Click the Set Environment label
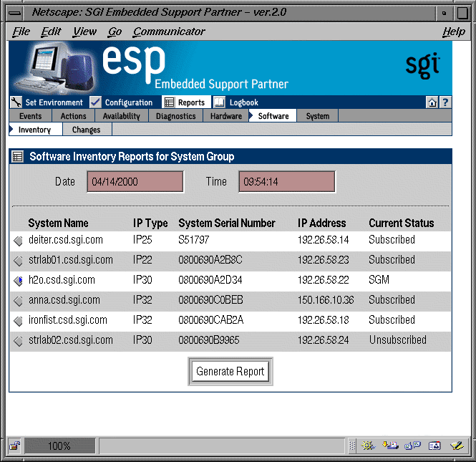This screenshot has width=476, height=462. (54, 102)
